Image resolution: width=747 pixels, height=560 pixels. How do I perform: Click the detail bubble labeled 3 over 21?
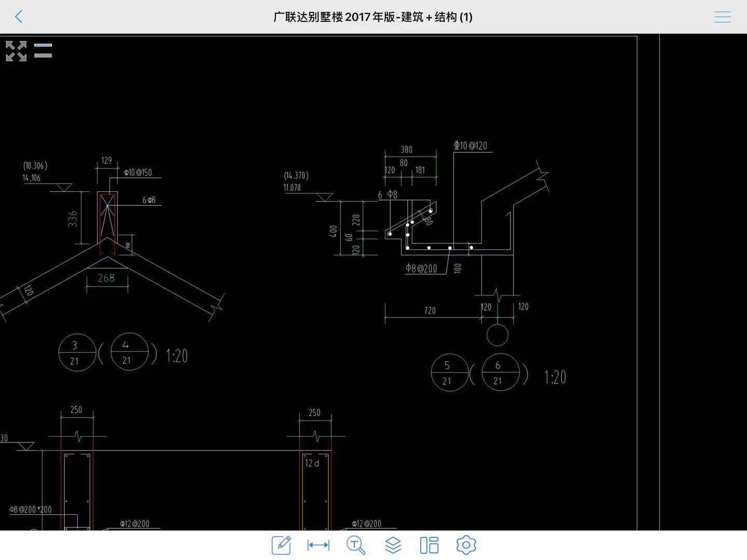pyautogui.click(x=77, y=353)
